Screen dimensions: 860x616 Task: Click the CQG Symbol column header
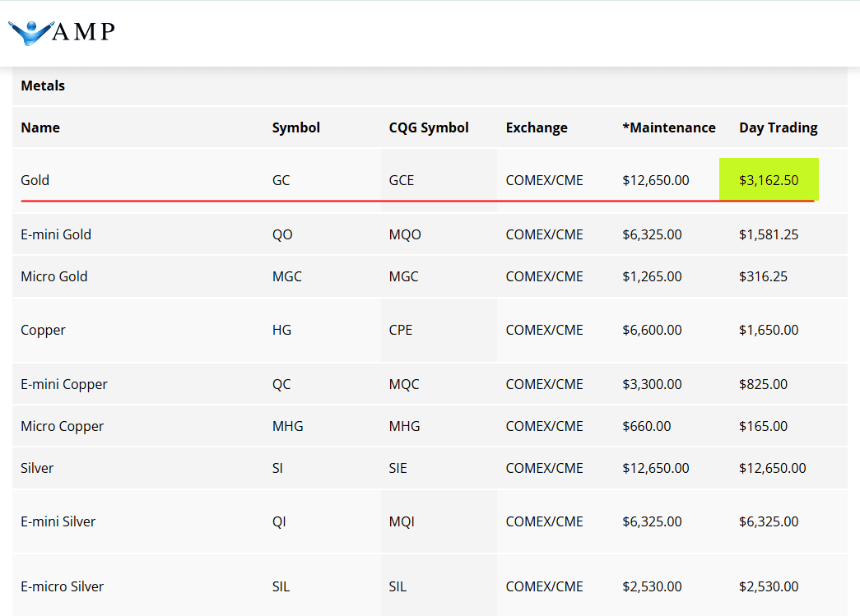click(x=429, y=127)
